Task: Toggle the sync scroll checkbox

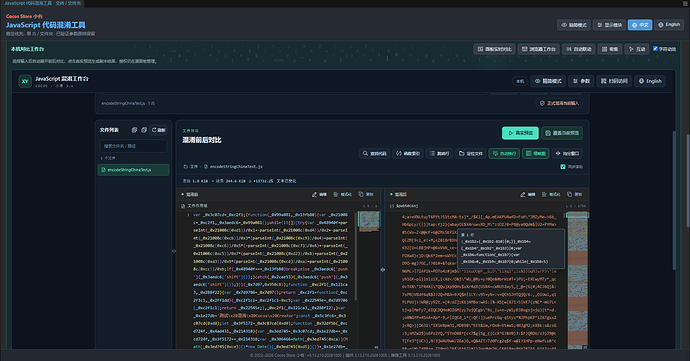Action: coord(563,166)
